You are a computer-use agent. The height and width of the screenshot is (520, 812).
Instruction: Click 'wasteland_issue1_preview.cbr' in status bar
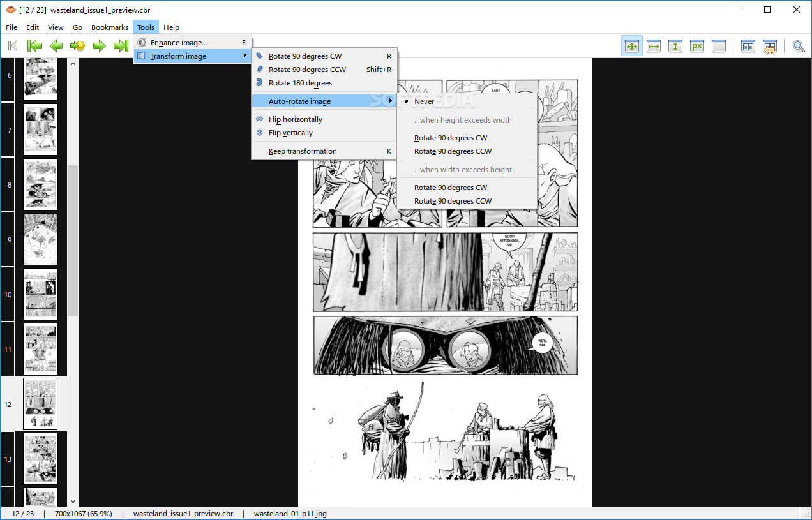(183, 514)
